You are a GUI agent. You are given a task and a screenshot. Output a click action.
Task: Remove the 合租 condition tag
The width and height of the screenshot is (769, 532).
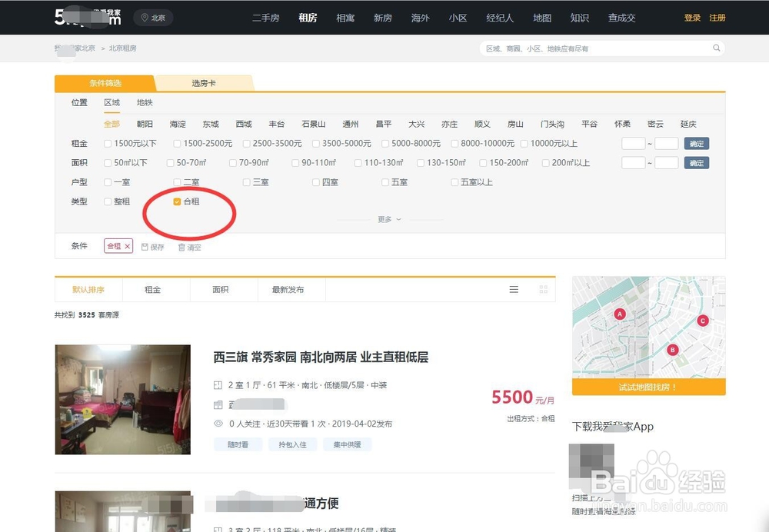pos(127,246)
